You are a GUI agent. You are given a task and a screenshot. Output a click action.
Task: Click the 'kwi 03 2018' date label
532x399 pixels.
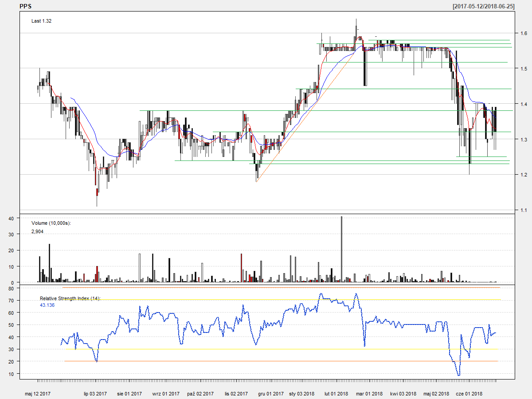click(403, 394)
